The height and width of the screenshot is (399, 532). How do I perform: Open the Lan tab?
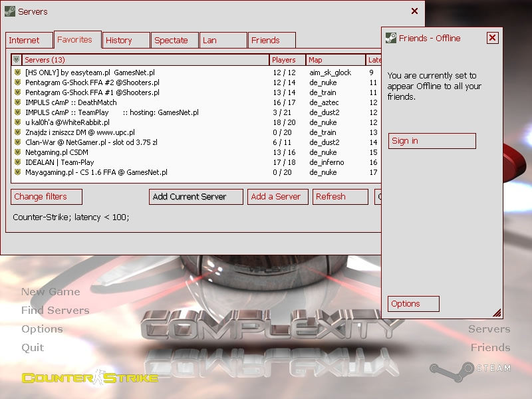(223, 41)
